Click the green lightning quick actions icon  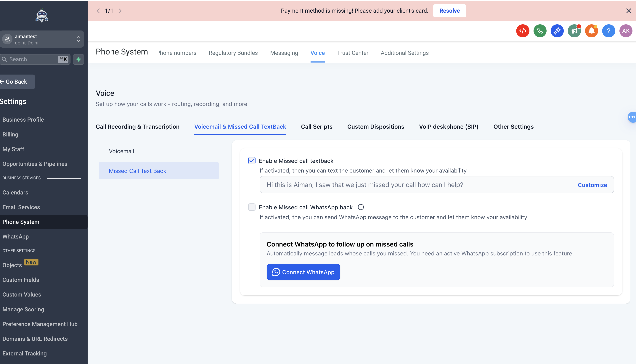click(78, 59)
